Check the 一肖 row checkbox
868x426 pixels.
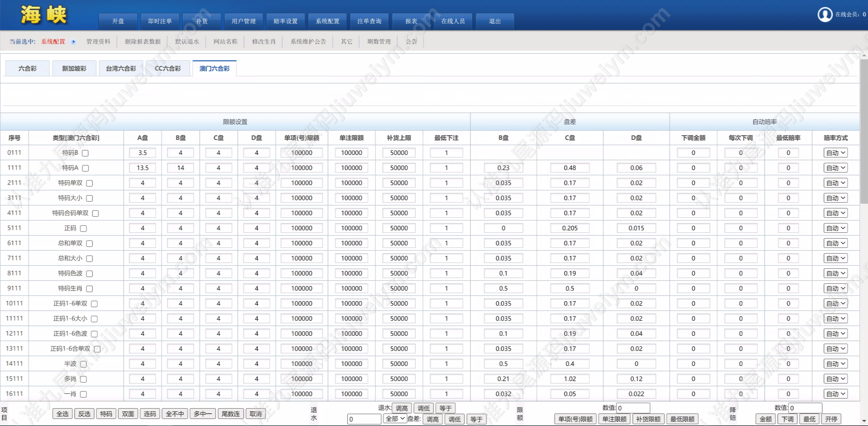[x=83, y=394]
